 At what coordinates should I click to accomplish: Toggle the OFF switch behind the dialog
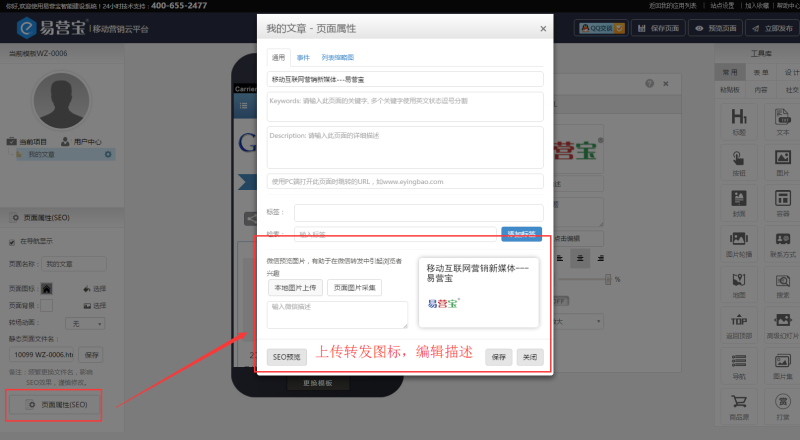(x=561, y=301)
